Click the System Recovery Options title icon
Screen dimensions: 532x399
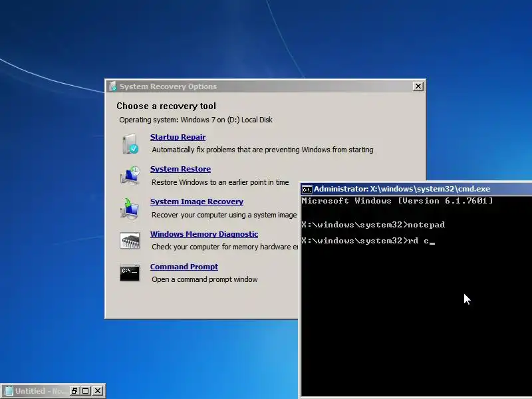[x=112, y=86]
